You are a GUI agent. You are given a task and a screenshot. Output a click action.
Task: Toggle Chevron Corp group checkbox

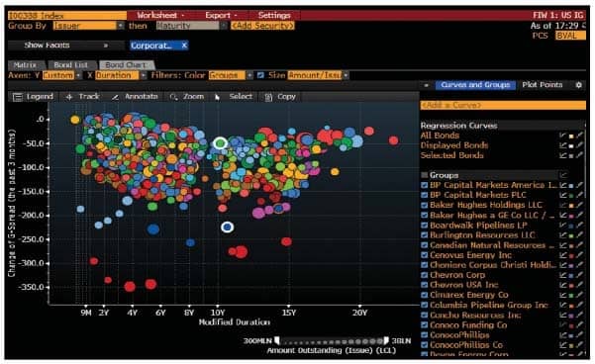[x=425, y=275]
